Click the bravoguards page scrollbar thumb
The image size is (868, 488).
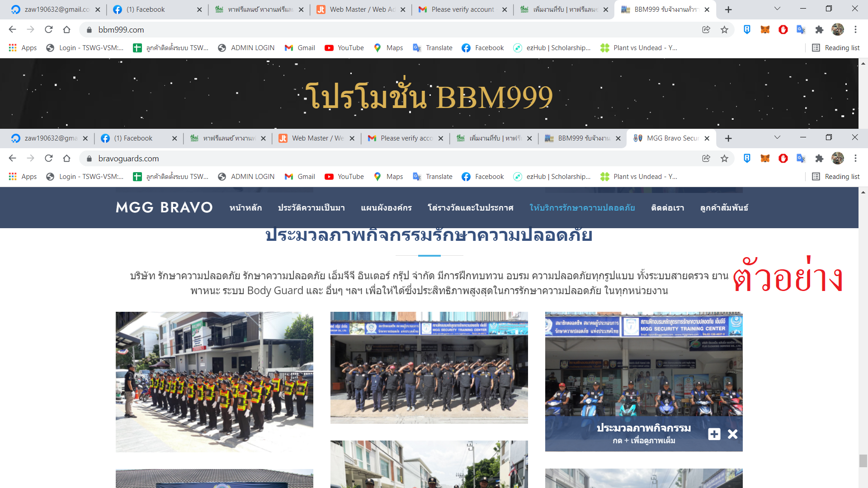(863, 461)
